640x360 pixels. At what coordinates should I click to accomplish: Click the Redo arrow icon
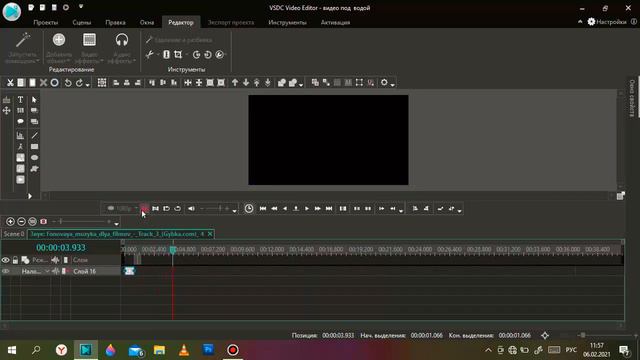[x=79, y=83]
